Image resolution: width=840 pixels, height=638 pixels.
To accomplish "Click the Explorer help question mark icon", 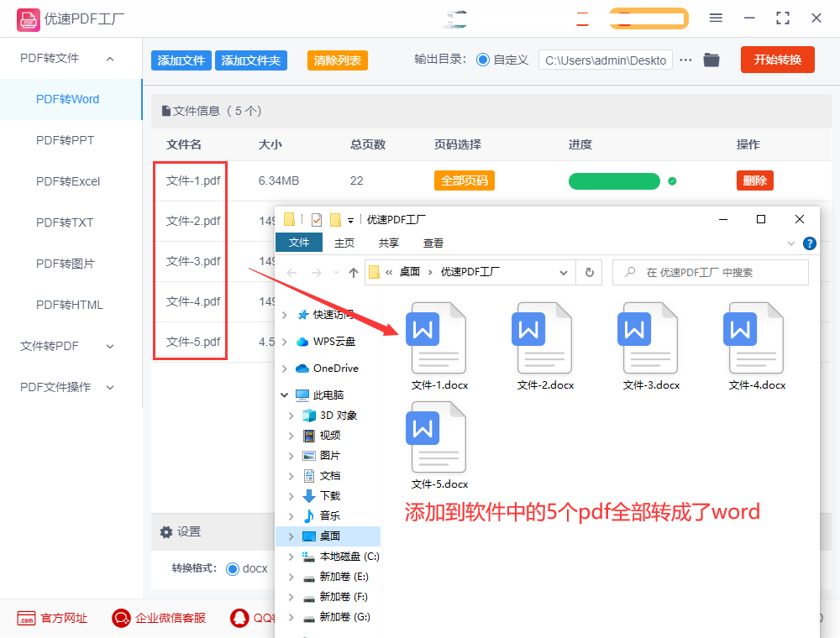I will click(810, 243).
